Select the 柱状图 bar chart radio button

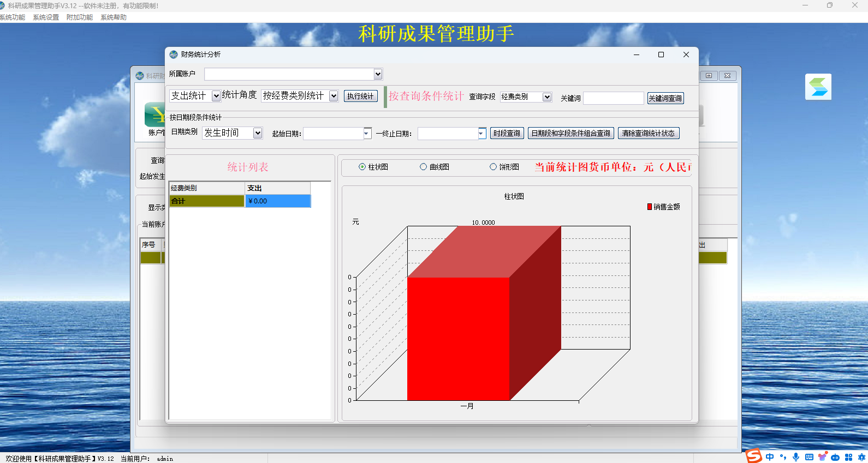point(362,167)
